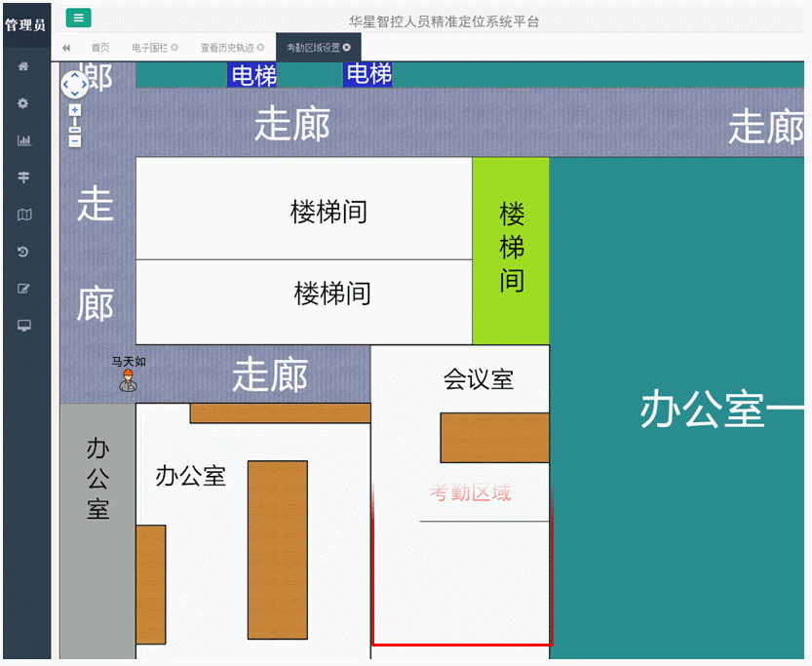This screenshot has width=812, height=666.
Task: Open the monitor display icon in sidebar
Action: tap(22, 326)
